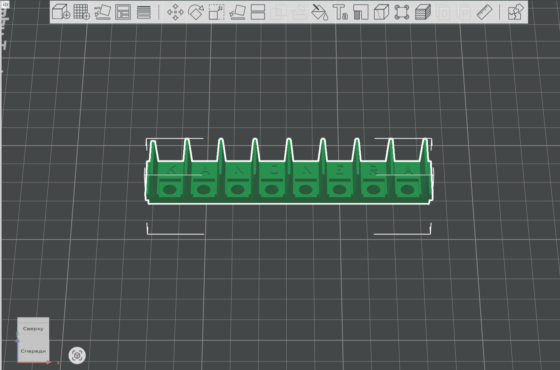This screenshot has height=370, width=560.
Task: Click the horizontally striped cube icon
Action: [x=423, y=12]
